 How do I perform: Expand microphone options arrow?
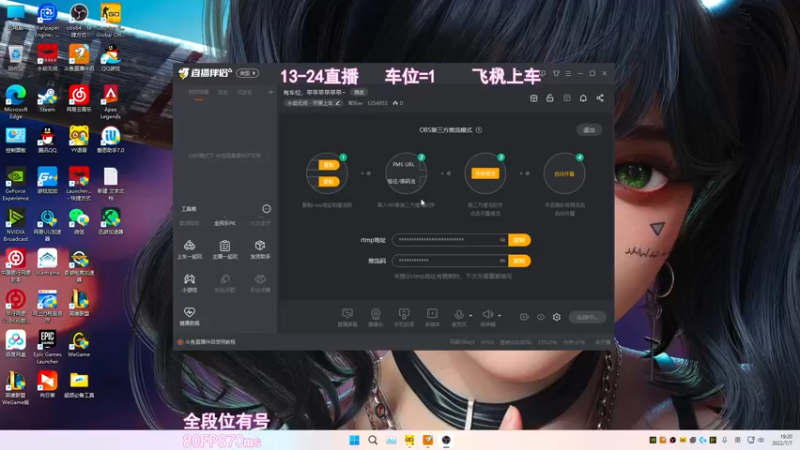pos(470,315)
